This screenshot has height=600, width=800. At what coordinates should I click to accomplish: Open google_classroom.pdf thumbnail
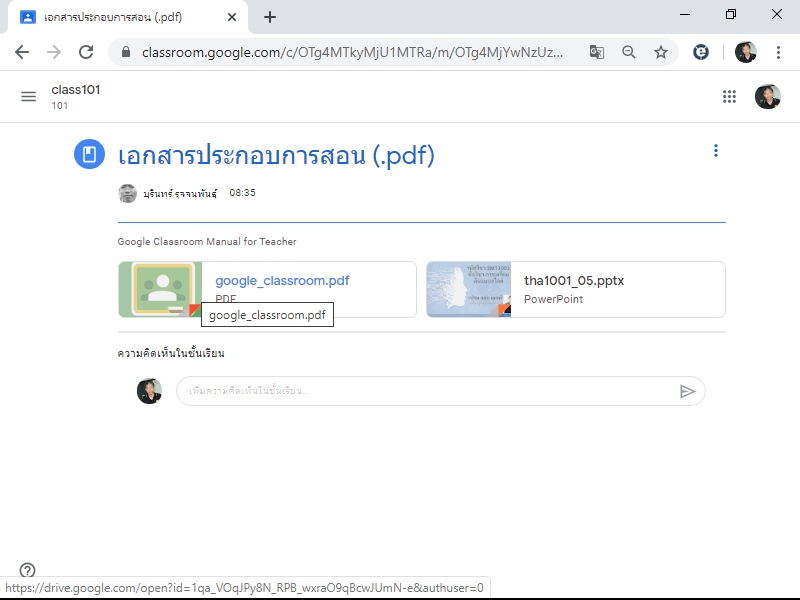pos(160,289)
